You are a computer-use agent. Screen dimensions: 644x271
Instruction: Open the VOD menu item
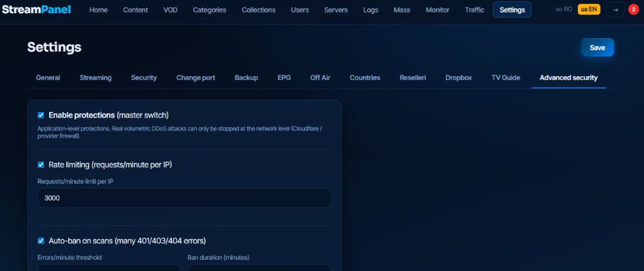[170, 10]
